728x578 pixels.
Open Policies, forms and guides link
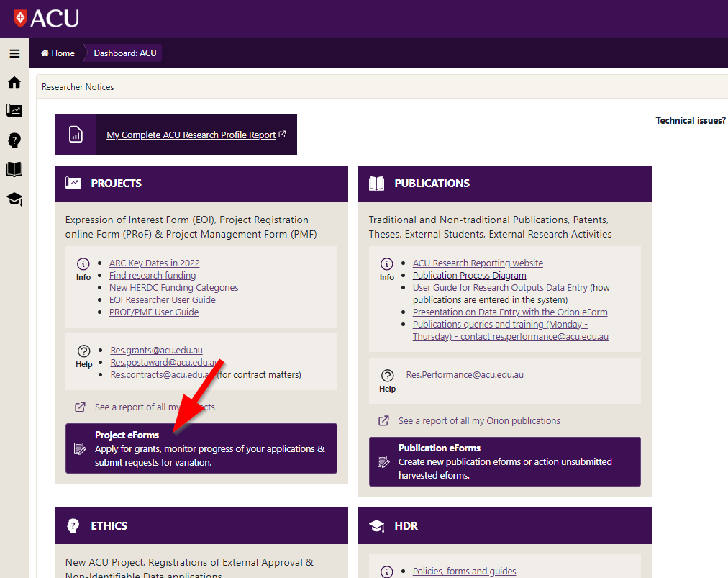pyautogui.click(x=464, y=572)
